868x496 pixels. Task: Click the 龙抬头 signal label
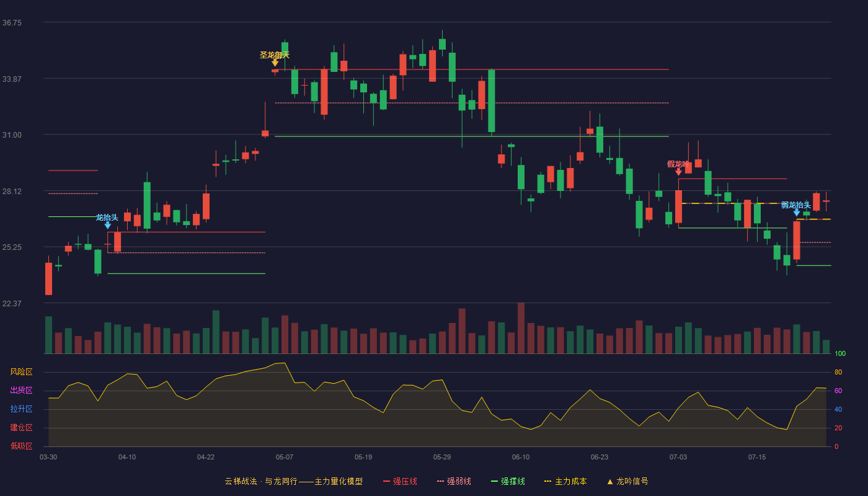point(107,217)
